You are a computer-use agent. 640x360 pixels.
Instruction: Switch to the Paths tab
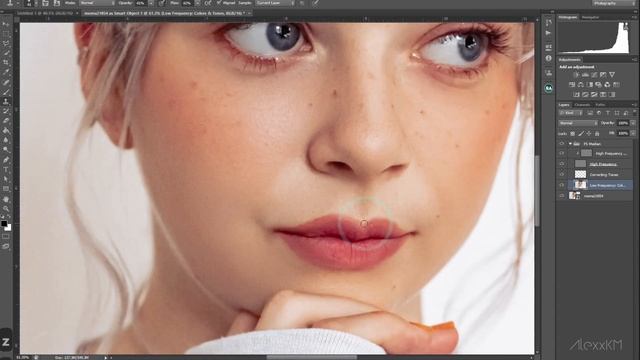click(x=600, y=105)
